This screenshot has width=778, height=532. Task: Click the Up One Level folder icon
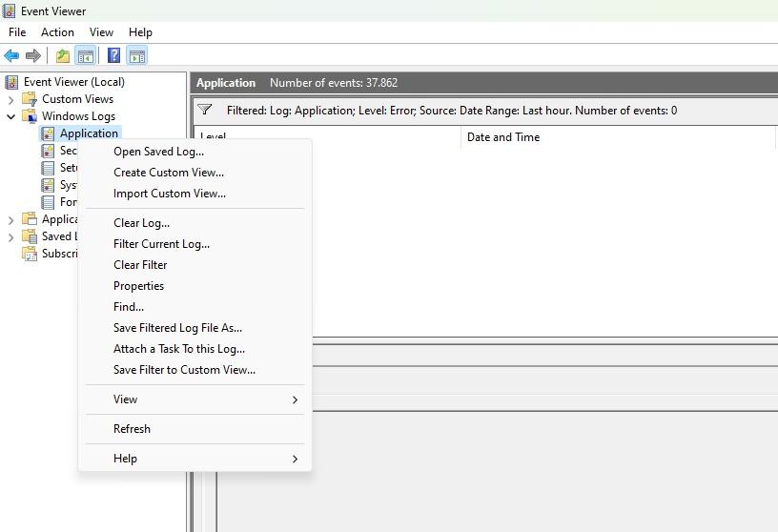tap(62, 56)
